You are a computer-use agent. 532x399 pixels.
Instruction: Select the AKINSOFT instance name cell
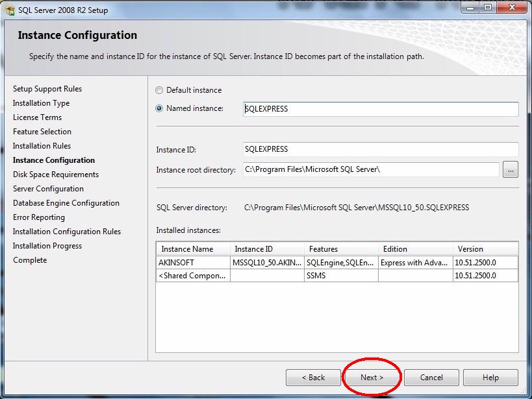[x=193, y=263]
